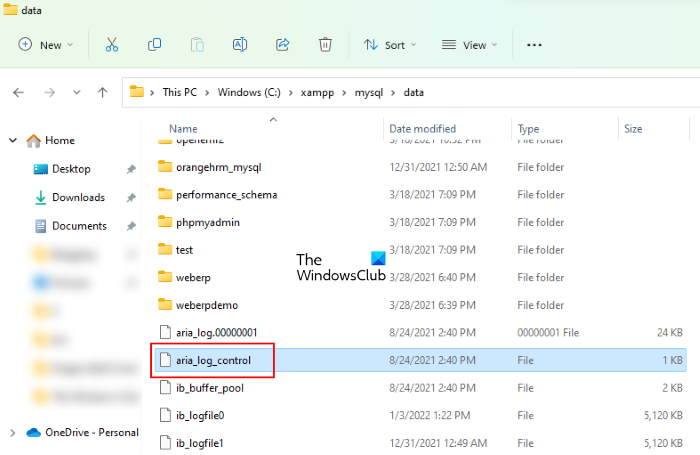Open the New dropdown button

46,45
